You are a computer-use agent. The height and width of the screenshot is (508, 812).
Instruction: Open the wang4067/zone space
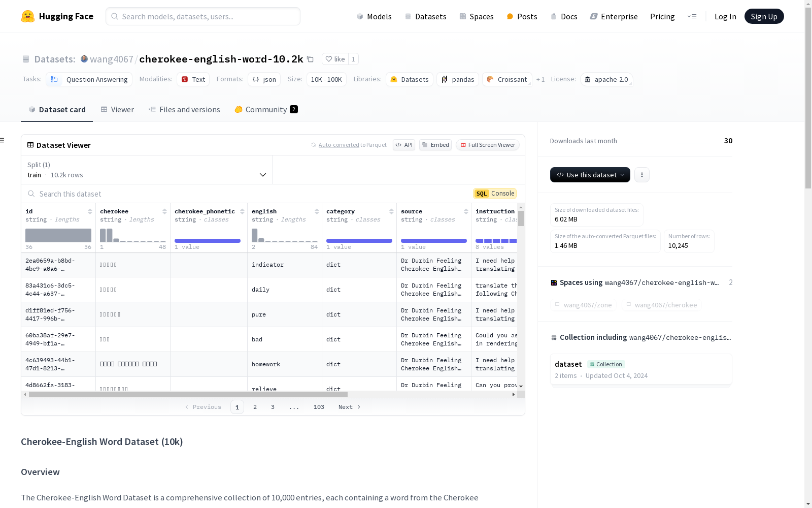[584, 305]
